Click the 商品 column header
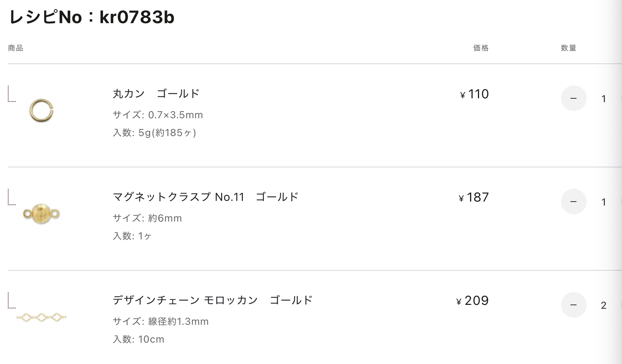 pyautogui.click(x=16, y=48)
